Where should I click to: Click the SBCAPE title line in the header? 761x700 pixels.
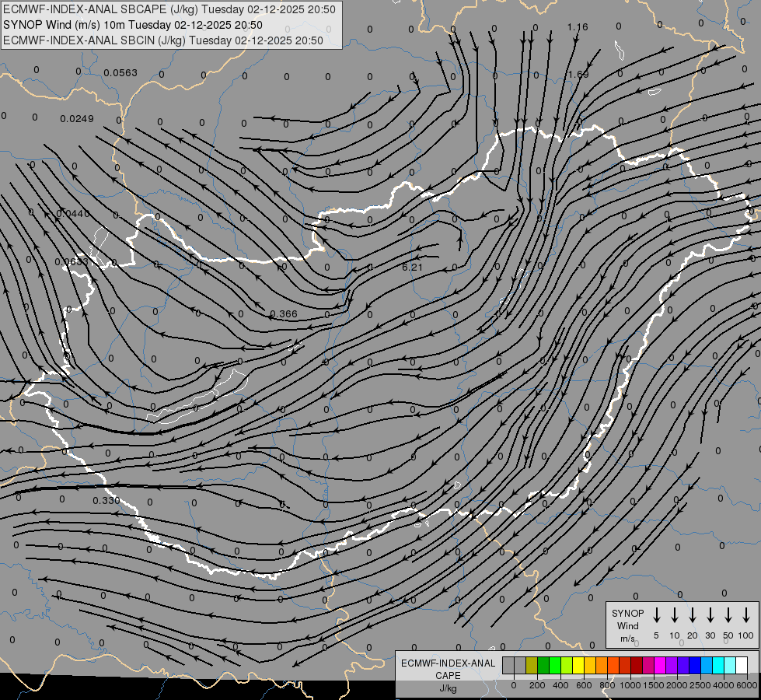click(169, 9)
